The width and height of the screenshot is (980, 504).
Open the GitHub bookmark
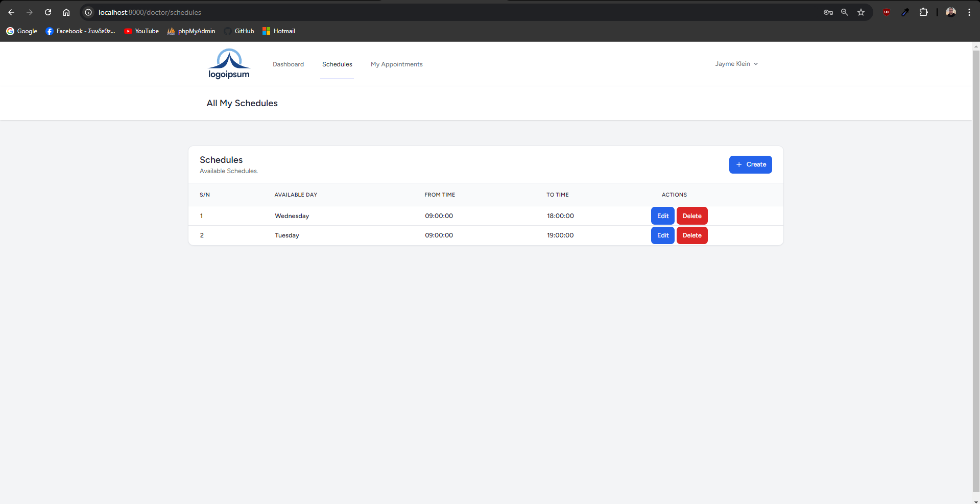239,31
